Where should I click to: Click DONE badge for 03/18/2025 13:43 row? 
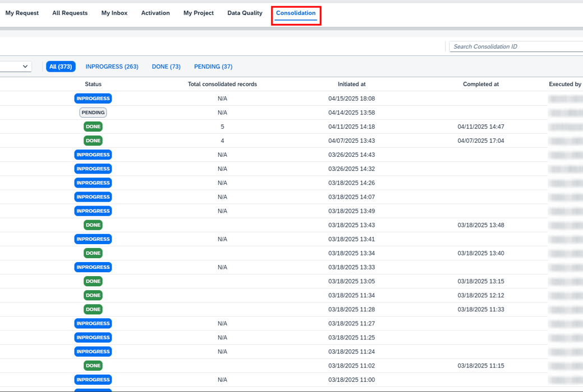click(x=93, y=225)
